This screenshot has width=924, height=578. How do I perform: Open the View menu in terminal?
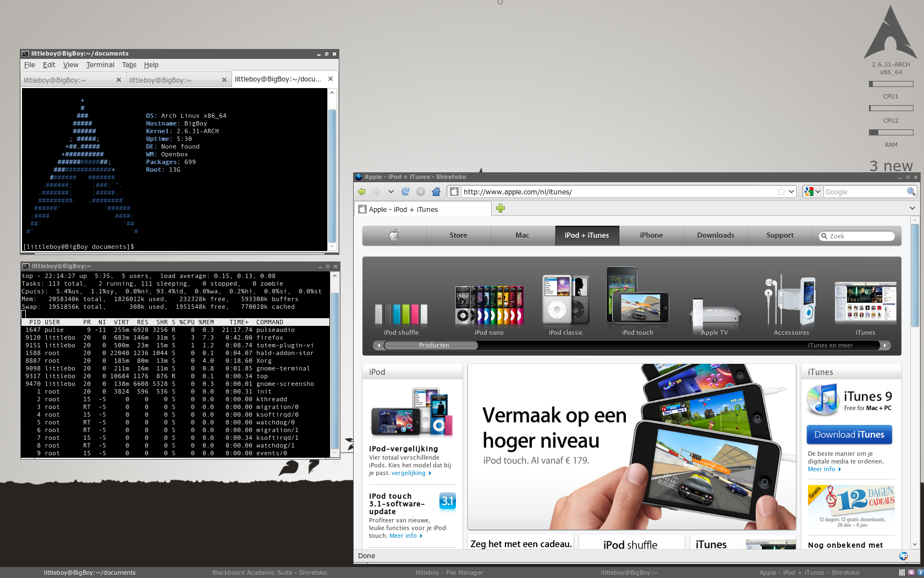(x=70, y=65)
